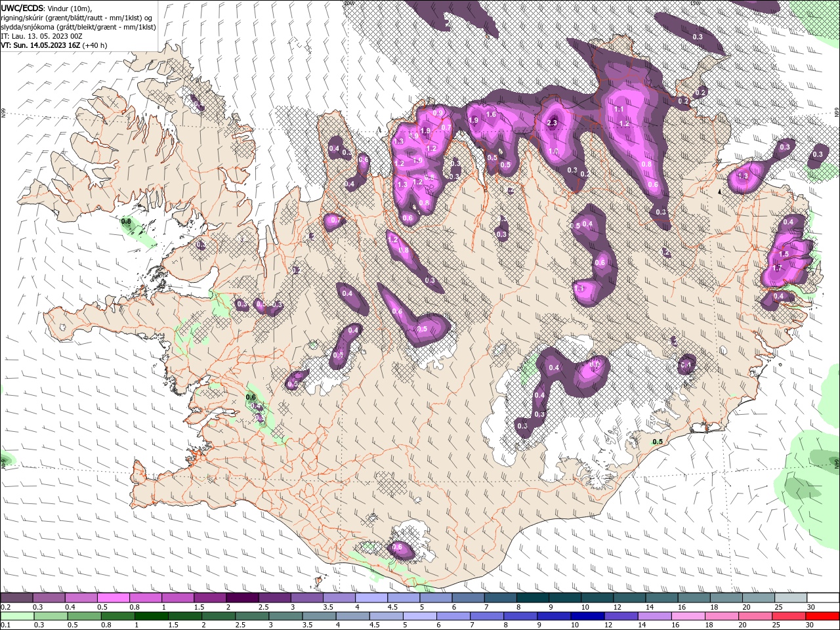Select the red 30 swatch on lower rain scale
This screenshot has height=630, width=840.
(x=823, y=616)
